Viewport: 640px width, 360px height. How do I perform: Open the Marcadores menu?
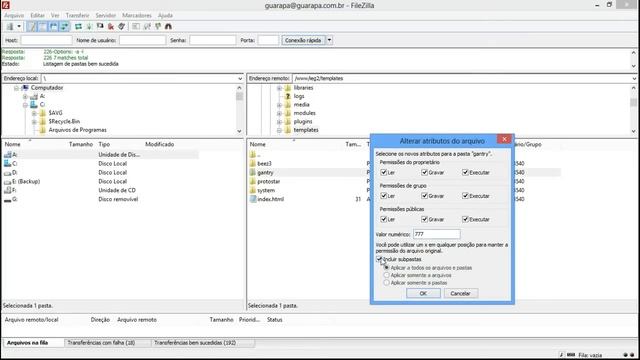click(137, 16)
